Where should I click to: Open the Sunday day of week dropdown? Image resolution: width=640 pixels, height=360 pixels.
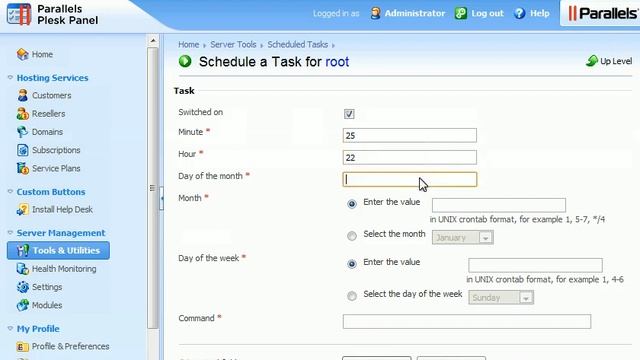501,298
